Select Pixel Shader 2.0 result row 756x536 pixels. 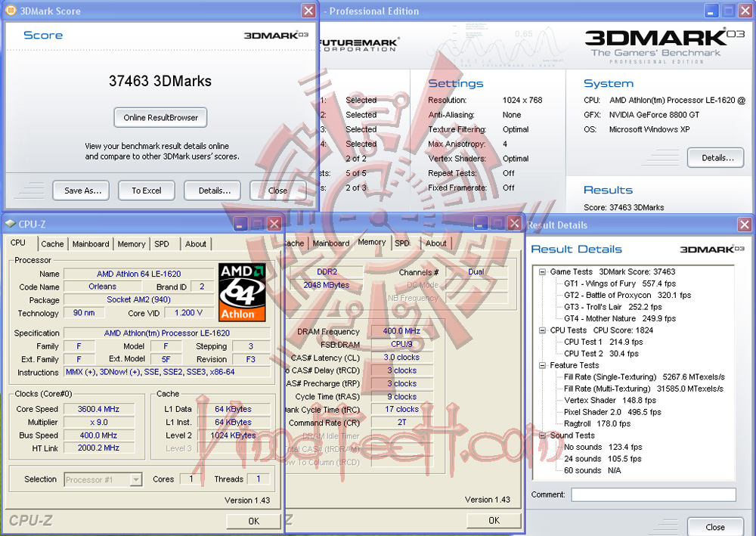[x=612, y=412]
